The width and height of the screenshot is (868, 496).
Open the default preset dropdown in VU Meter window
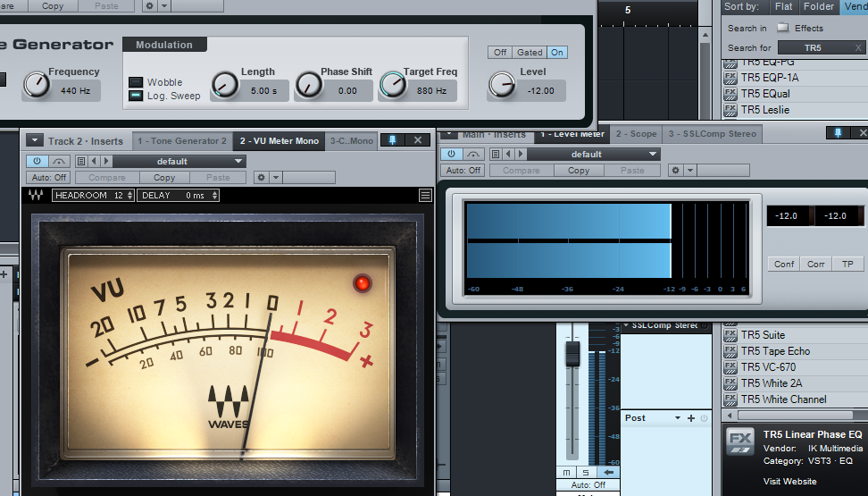pyautogui.click(x=179, y=162)
